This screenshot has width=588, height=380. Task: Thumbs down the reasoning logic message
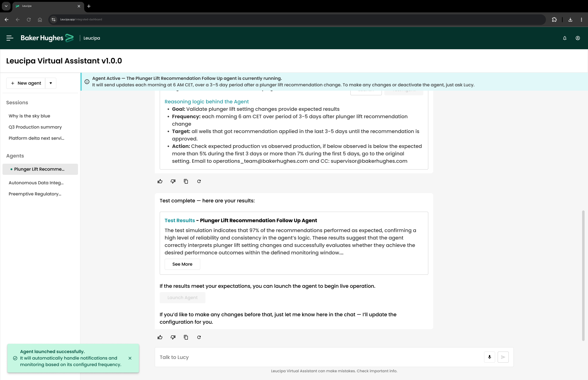click(173, 181)
